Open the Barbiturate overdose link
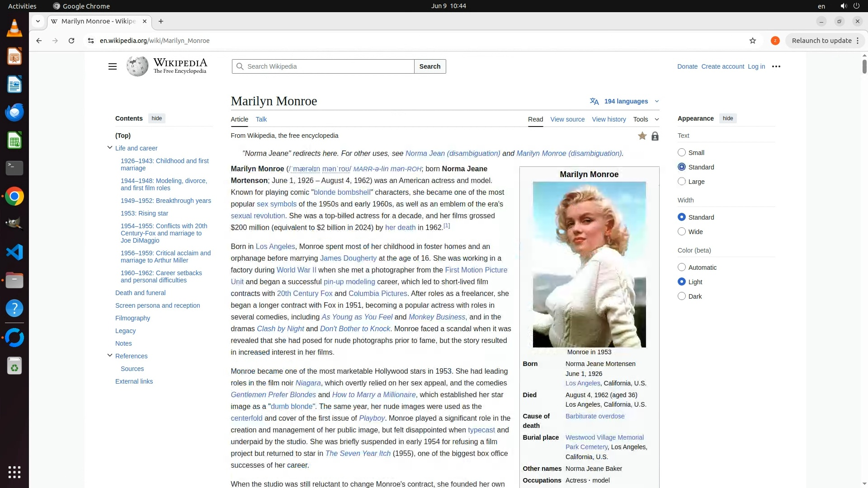 point(594,416)
